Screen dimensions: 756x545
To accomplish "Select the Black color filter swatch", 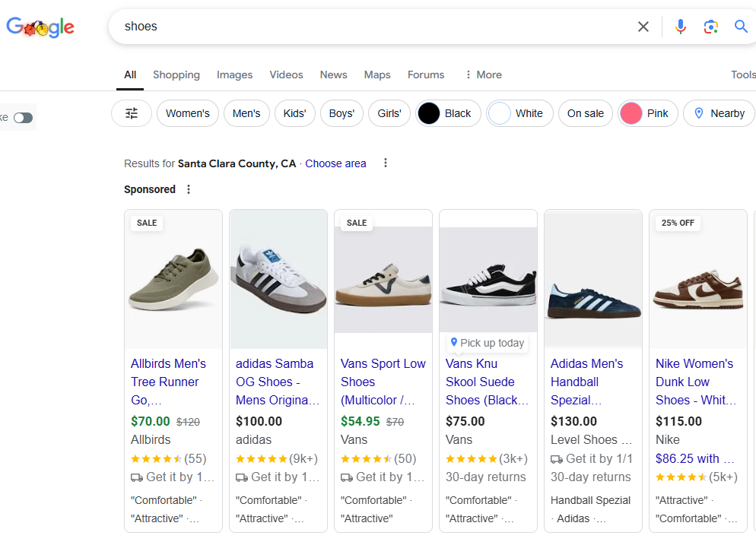I will tap(429, 113).
